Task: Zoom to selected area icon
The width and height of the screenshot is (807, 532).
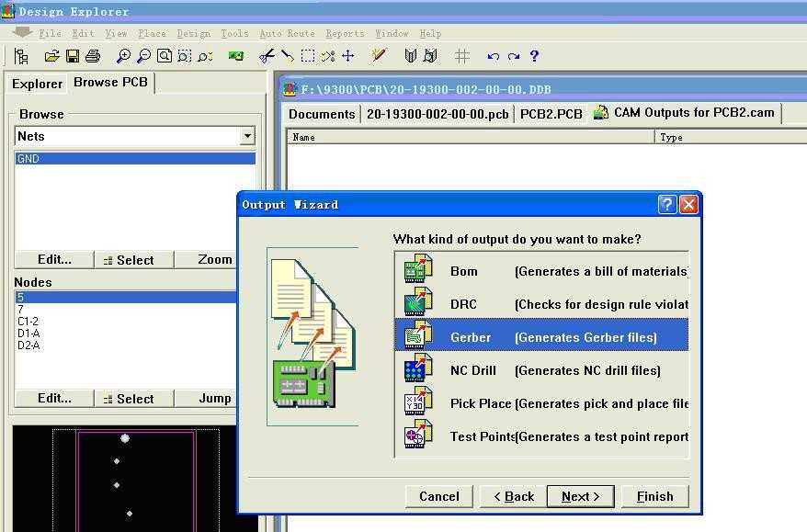Action: tap(184, 55)
